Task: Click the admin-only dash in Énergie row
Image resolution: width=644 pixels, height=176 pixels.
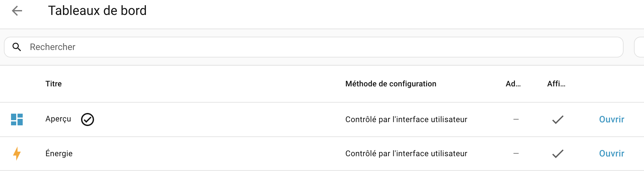Action: pyautogui.click(x=516, y=154)
